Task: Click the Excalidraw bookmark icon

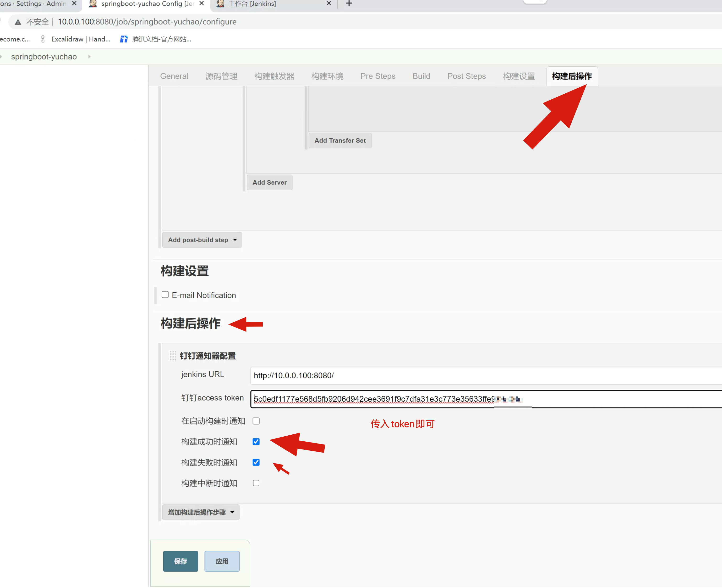Action: point(43,39)
